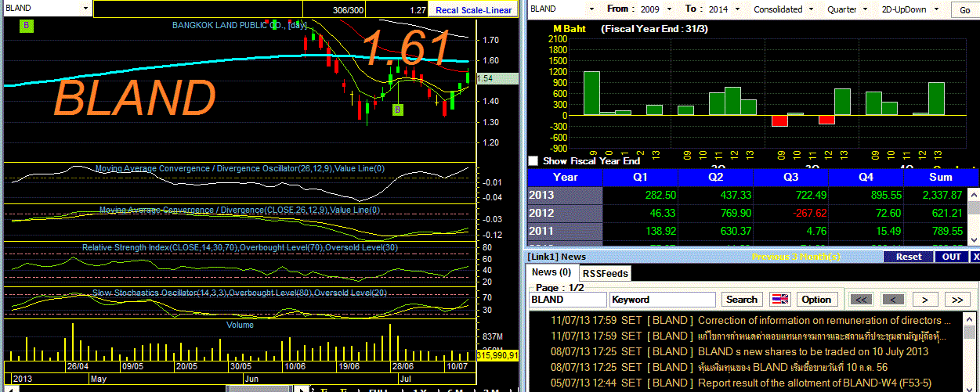Click the Volume pane title
Screen dimensions: 980x392
point(240,324)
